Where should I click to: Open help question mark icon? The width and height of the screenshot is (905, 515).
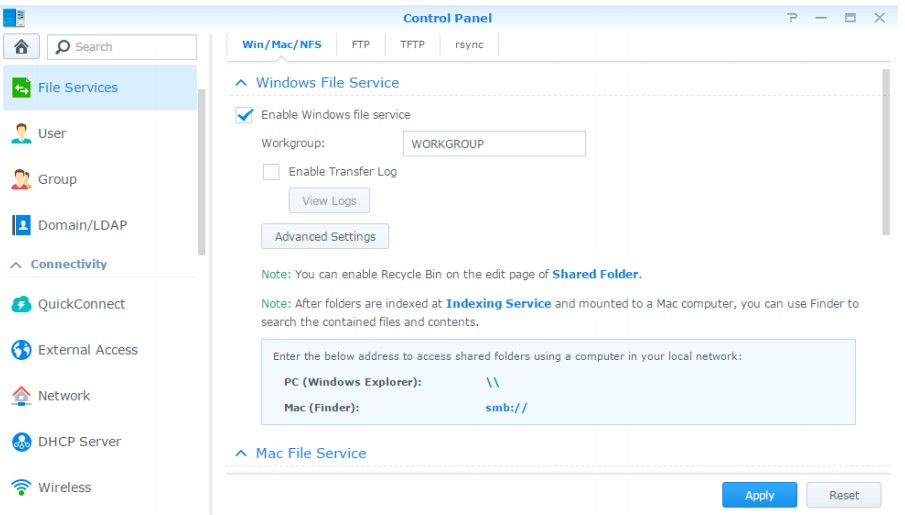click(792, 18)
